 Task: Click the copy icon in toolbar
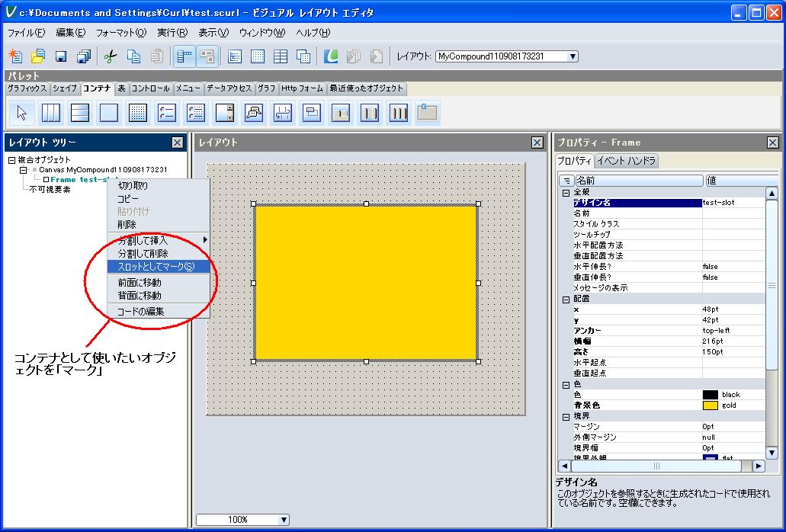coord(133,56)
